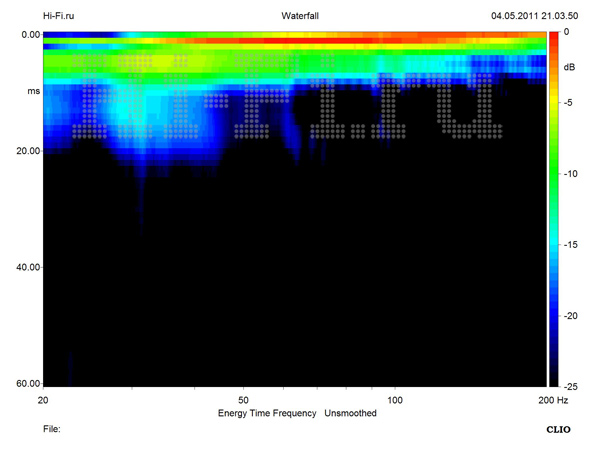Click the -10 mark on the dB scale
Screen dimensions: 600x450
tap(569, 173)
